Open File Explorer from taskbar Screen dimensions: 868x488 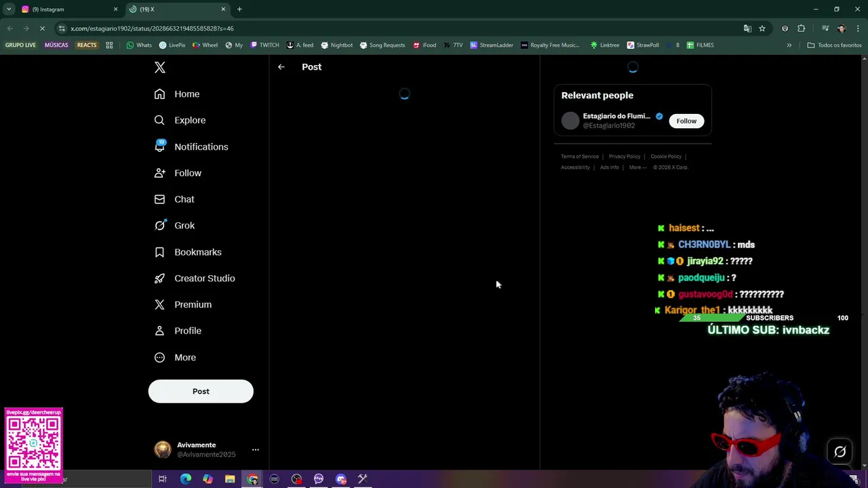coord(230,479)
